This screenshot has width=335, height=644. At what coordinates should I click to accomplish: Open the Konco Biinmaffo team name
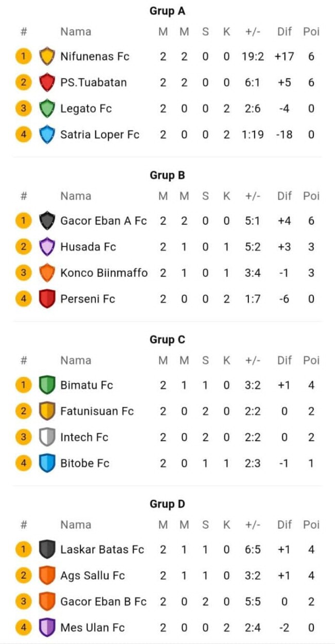pos(104,273)
